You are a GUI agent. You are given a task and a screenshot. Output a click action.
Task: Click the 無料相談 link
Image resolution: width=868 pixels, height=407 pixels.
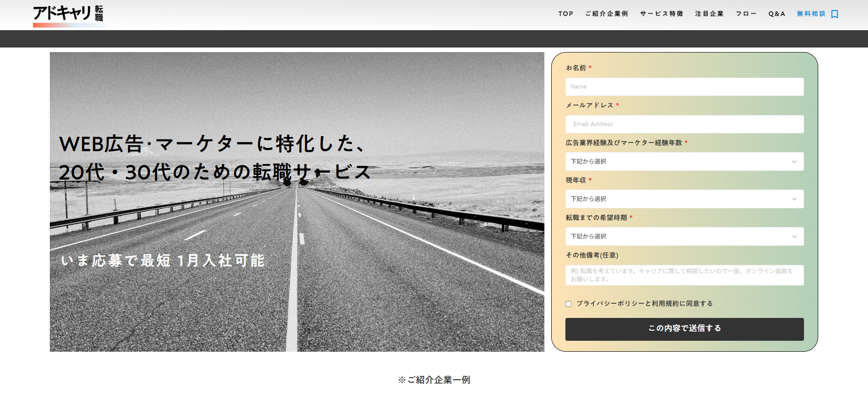(811, 14)
